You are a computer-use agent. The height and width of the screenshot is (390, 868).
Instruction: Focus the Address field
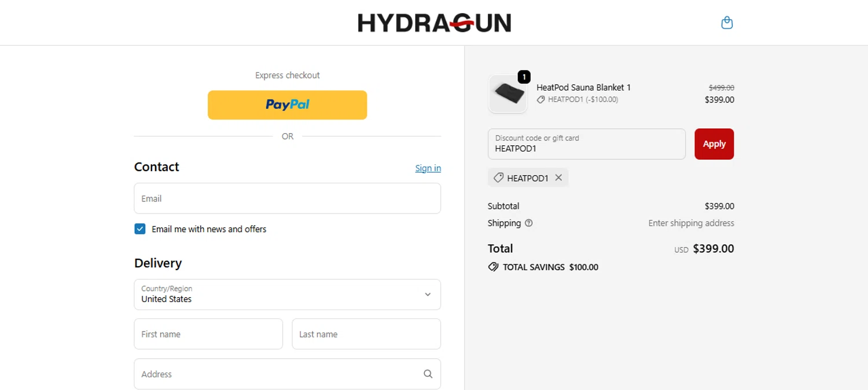coord(288,374)
